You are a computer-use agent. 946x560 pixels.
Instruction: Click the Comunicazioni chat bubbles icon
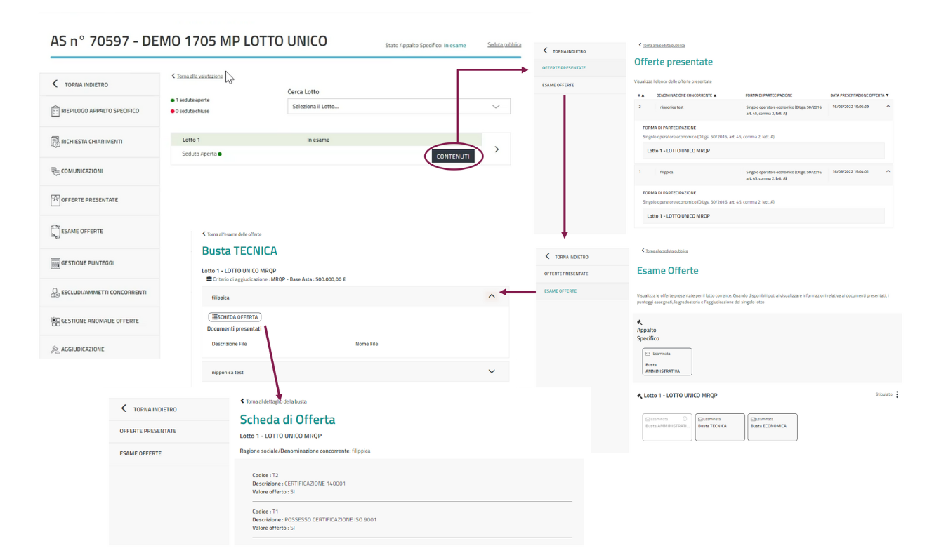click(55, 171)
